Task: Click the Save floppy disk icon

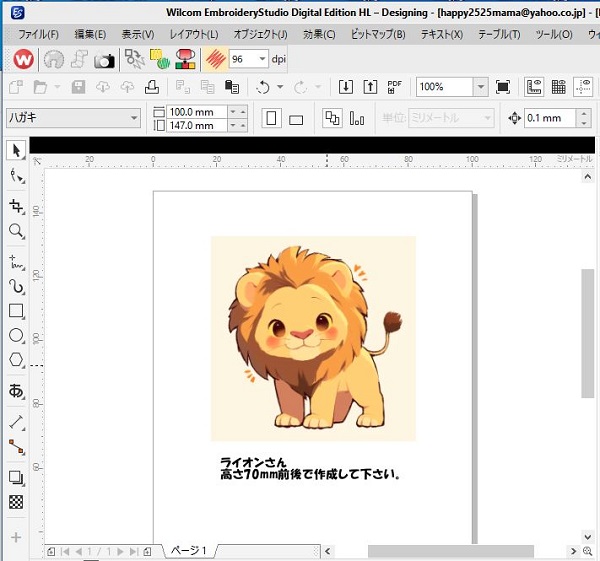Action: [78, 87]
